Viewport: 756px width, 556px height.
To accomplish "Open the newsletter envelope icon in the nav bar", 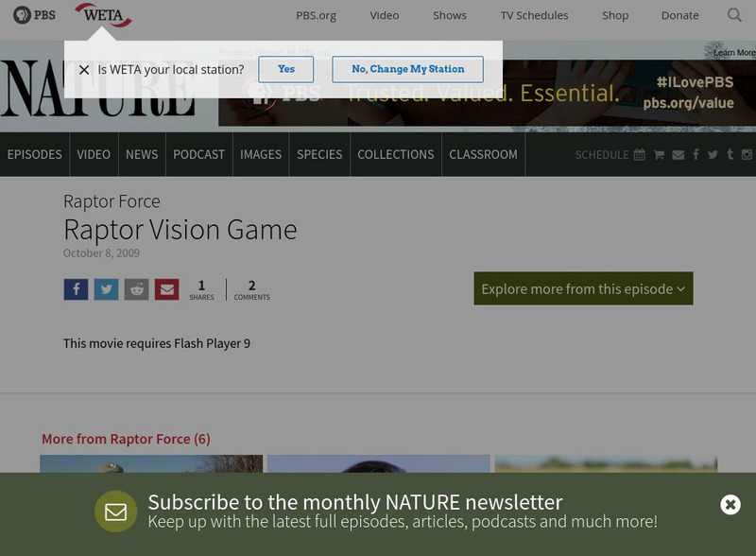I will [x=677, y=154].
